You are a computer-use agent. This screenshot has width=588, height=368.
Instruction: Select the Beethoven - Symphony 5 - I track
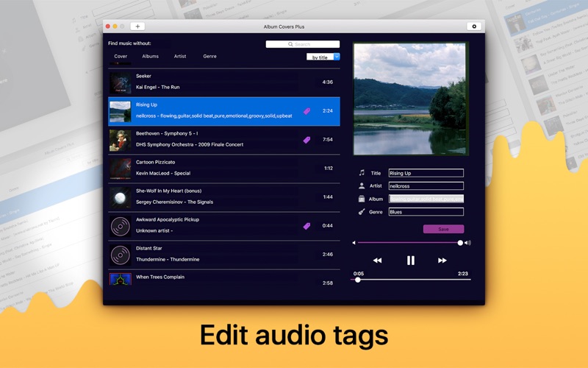pyautogui.click(x=224, y=140)
